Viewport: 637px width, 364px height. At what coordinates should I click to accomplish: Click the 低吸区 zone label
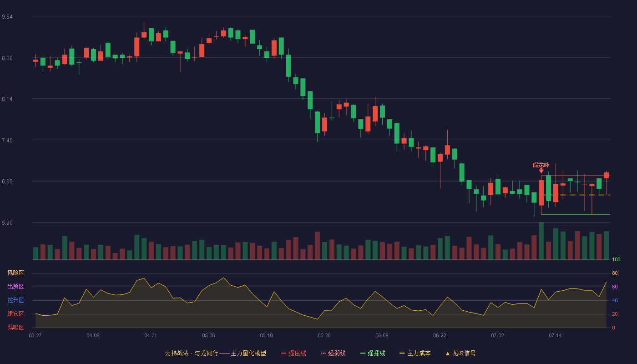(15, 328)
